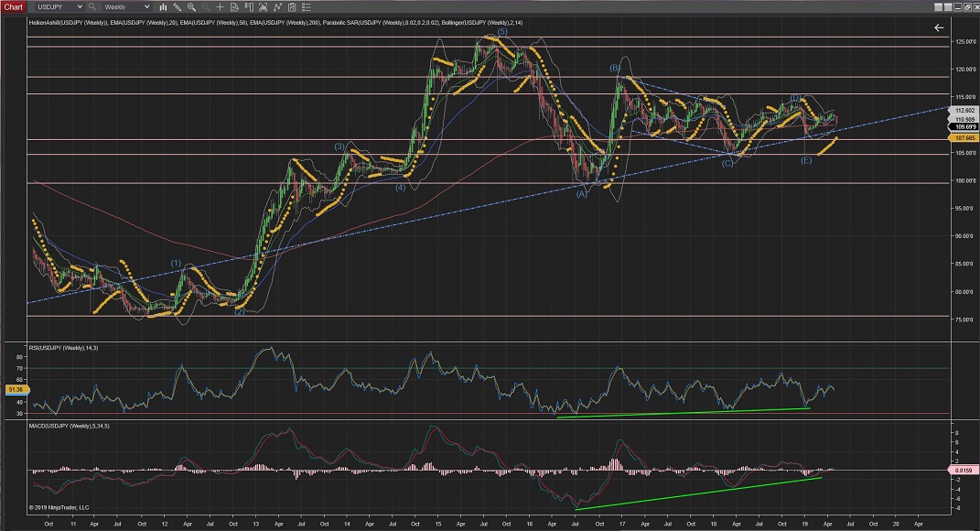Open the Data Series icon
The width and height of the screenshot is (980, 531).
pyautogui.click(x=265, y=6)
